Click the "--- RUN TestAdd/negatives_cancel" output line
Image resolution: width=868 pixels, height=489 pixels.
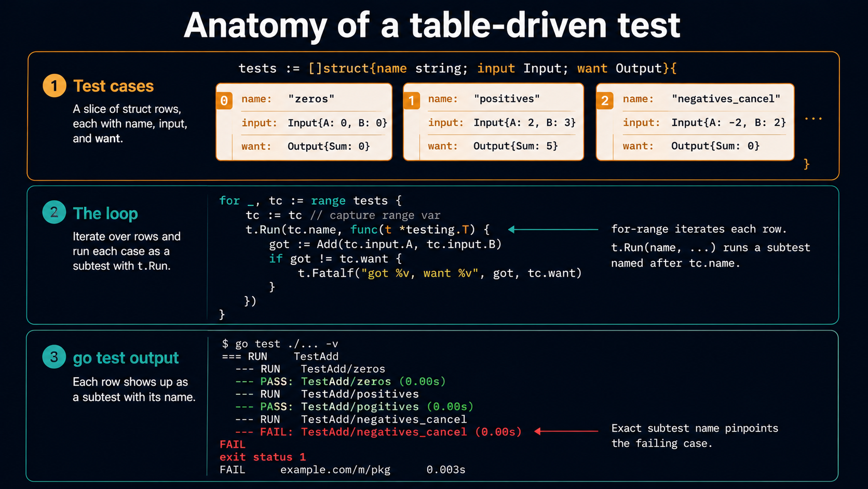pos(350,419)
